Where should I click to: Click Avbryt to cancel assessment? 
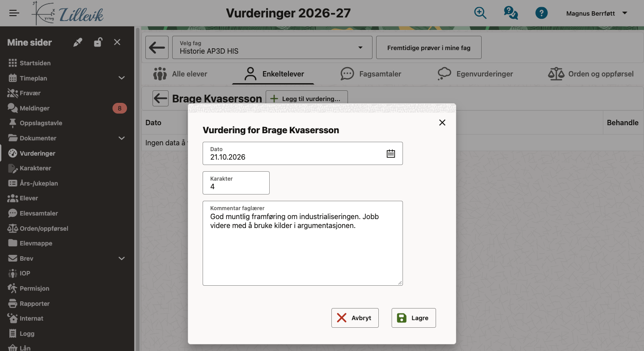click(x=355, y=318)
